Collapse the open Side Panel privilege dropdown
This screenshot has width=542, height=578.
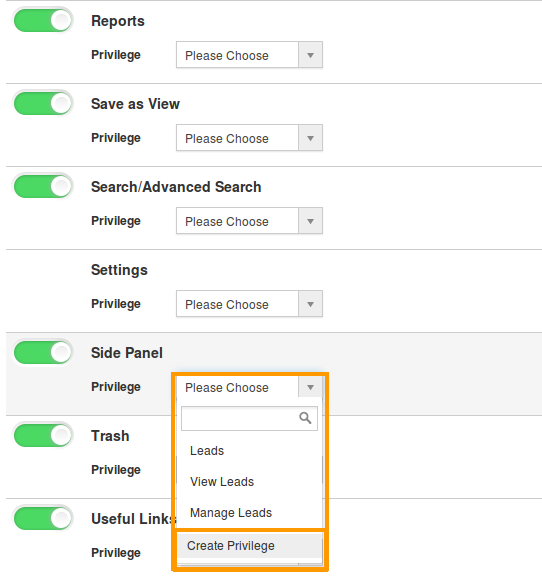point(249,387)
